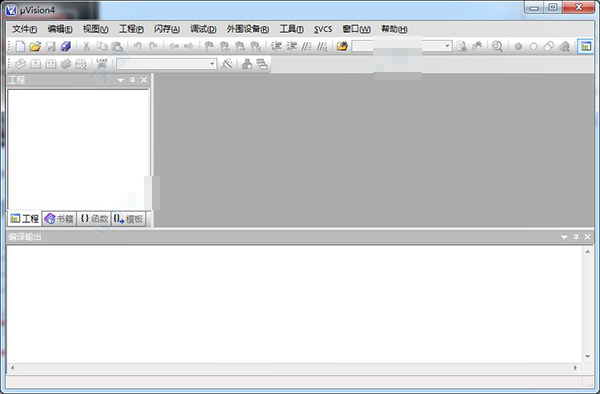Click the Stop Build icon
This screenshot has width=600, height=394.
pos(81,64)
